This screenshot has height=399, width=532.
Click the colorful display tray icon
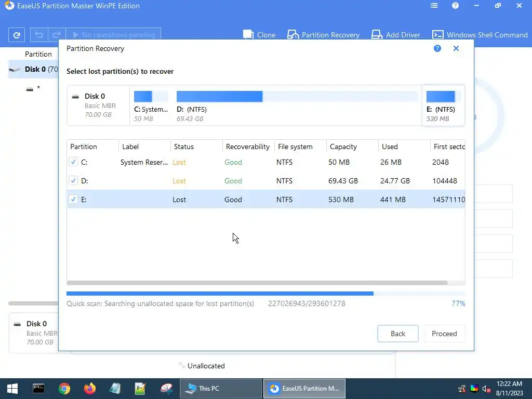coord(474,389)
